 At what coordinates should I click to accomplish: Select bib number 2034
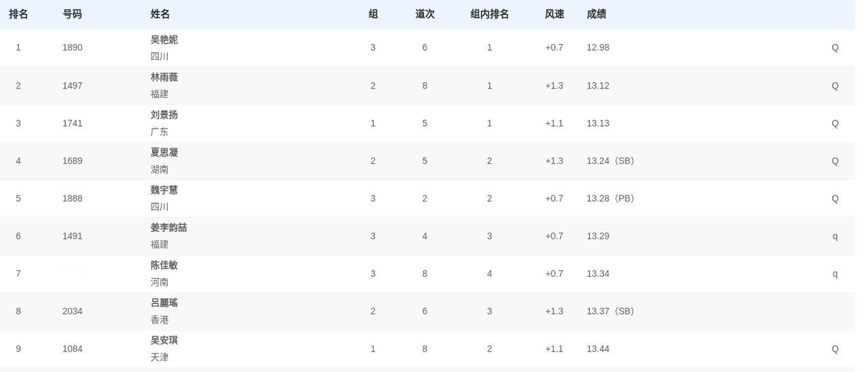click(x=73, y=311)
